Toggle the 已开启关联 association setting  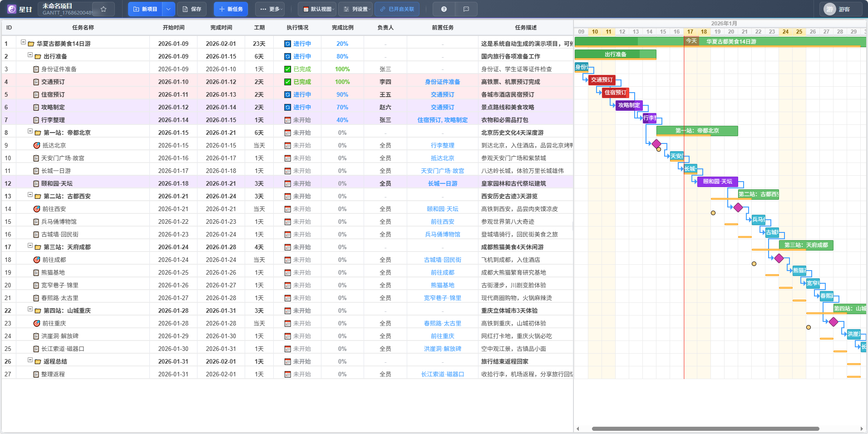(397, 9)
